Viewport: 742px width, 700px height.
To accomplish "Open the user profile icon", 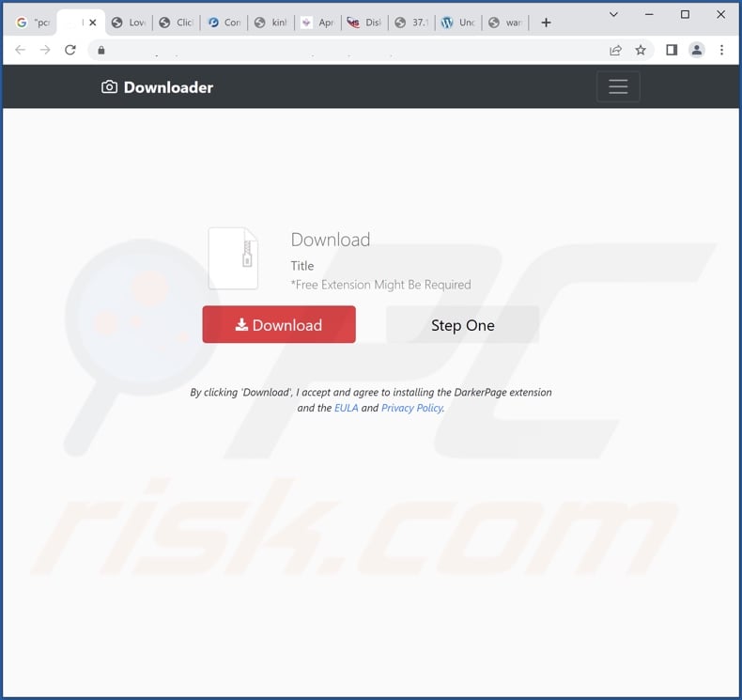I will [x=697, y=50].
